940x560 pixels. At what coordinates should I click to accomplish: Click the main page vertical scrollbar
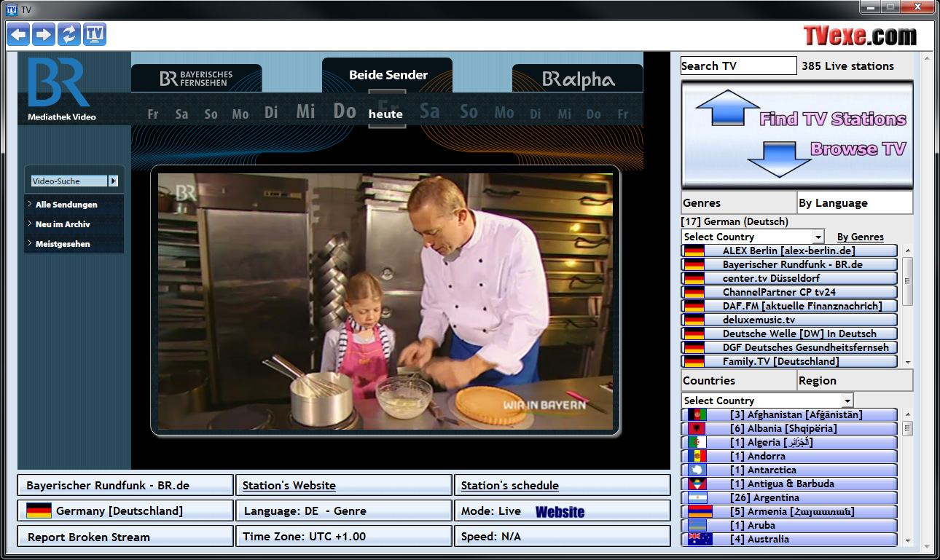pos(927,301)
